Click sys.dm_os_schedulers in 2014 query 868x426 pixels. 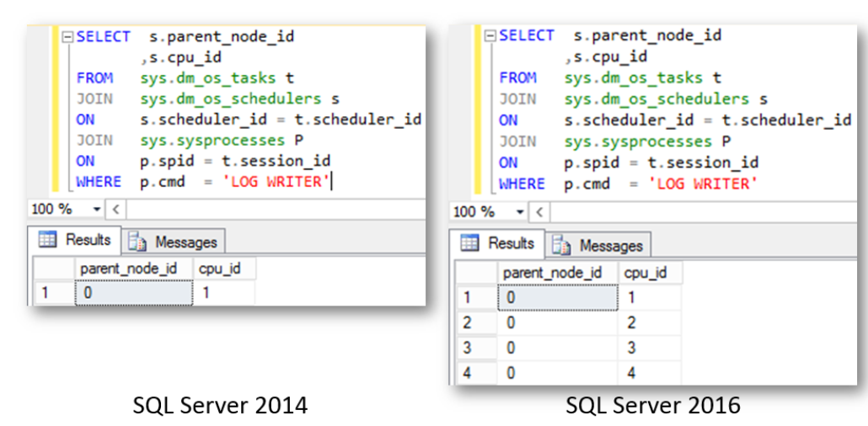231,99
